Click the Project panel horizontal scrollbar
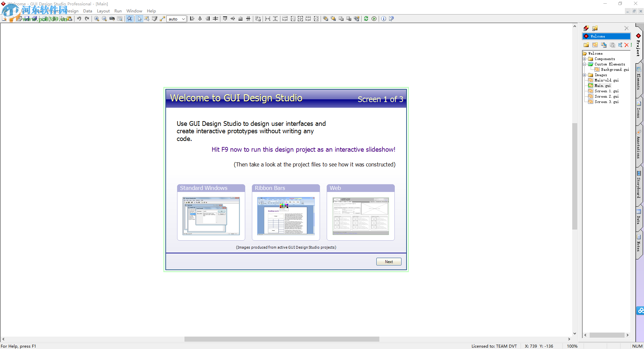 tap(607, 335)
